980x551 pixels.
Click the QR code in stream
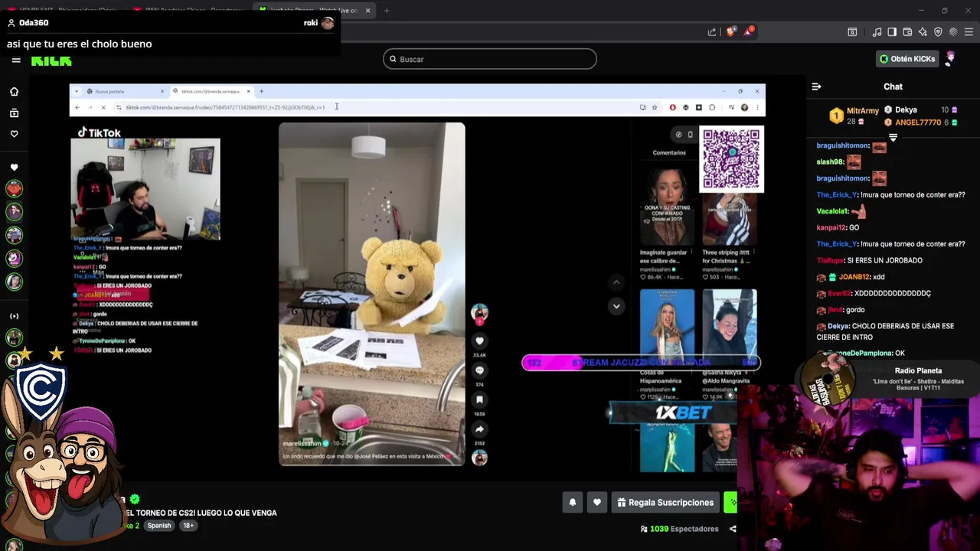[x=731, y=158]
